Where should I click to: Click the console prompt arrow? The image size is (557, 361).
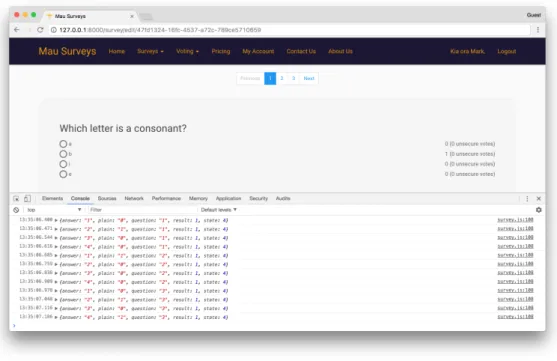(14, 325)
